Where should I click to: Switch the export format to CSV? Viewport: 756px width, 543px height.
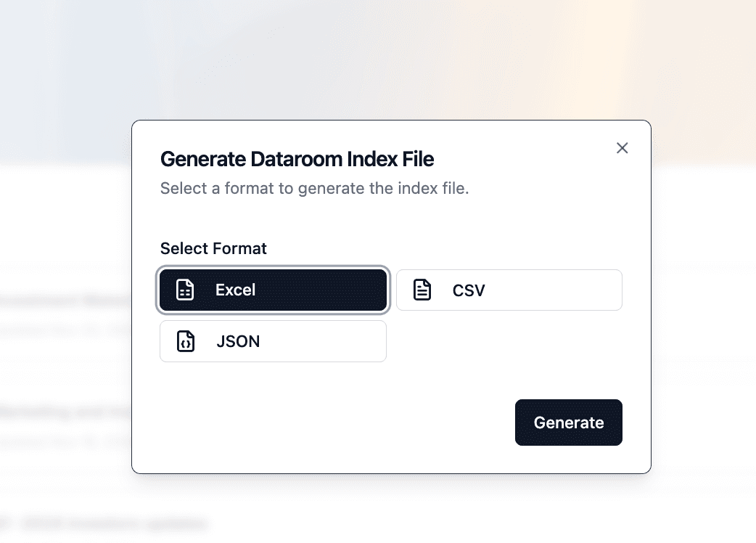[x=509, y=289]
